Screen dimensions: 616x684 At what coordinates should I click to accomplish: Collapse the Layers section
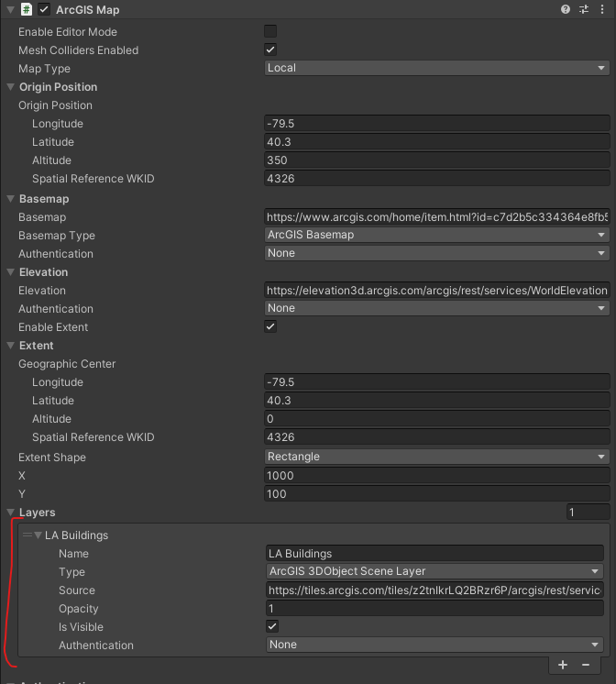pos(11,513)
